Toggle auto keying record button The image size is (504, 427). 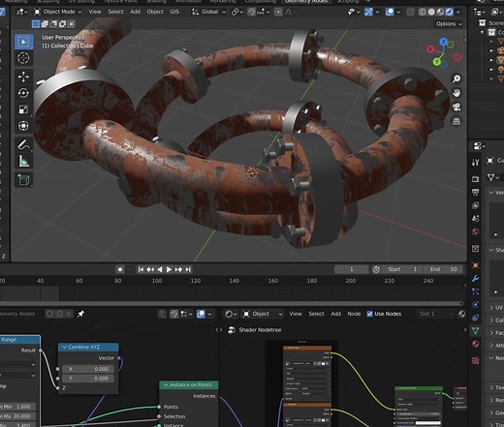click(x=120, y=269)
